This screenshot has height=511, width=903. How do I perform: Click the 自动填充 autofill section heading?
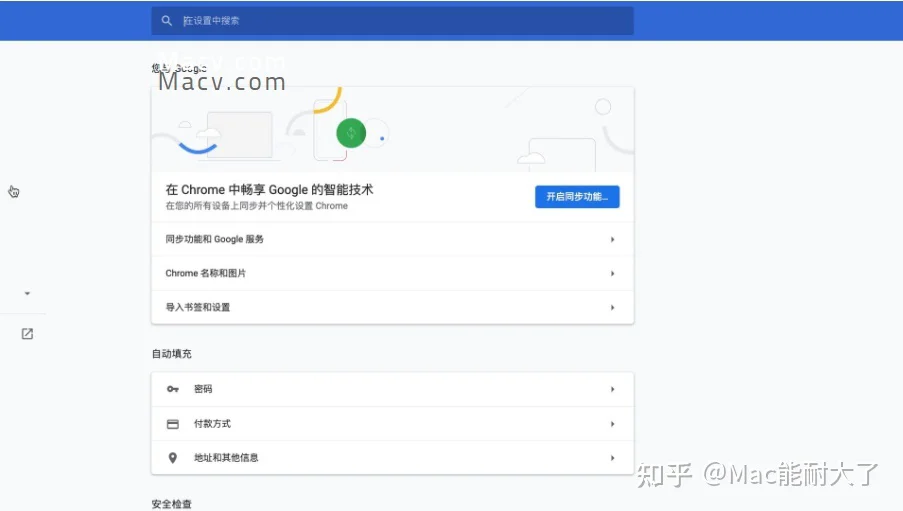coord(172,354)
